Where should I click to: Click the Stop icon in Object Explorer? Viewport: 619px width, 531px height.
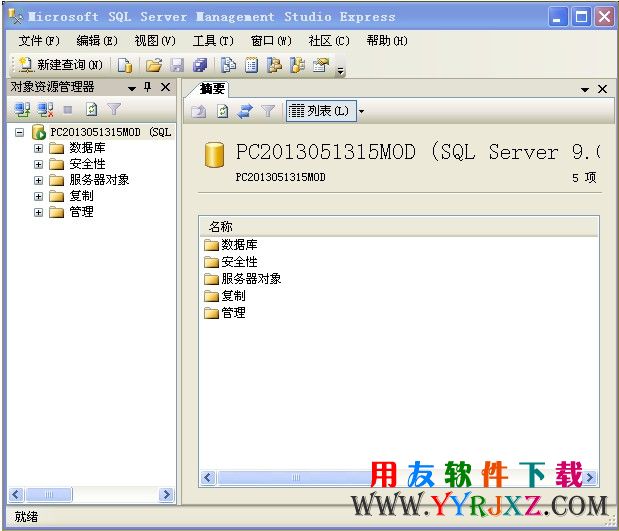coord(68,109)
